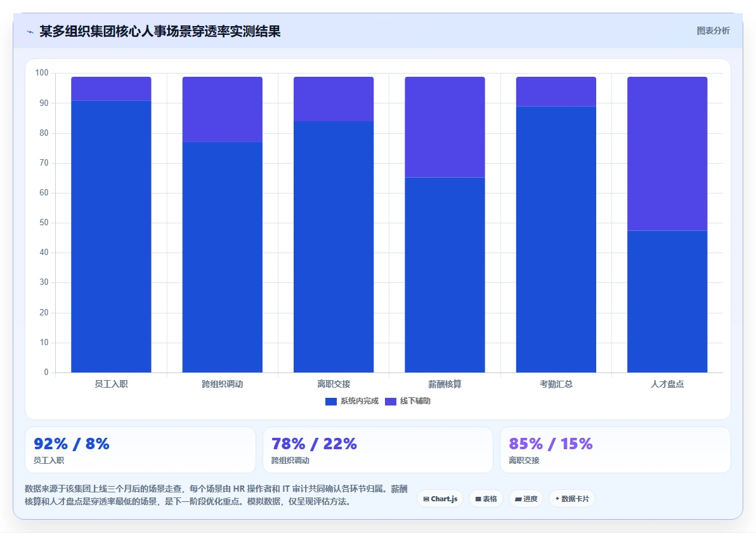Click the icon in the 进度 tag
This screenshot has width=756, height=533.
pos(518,499)
